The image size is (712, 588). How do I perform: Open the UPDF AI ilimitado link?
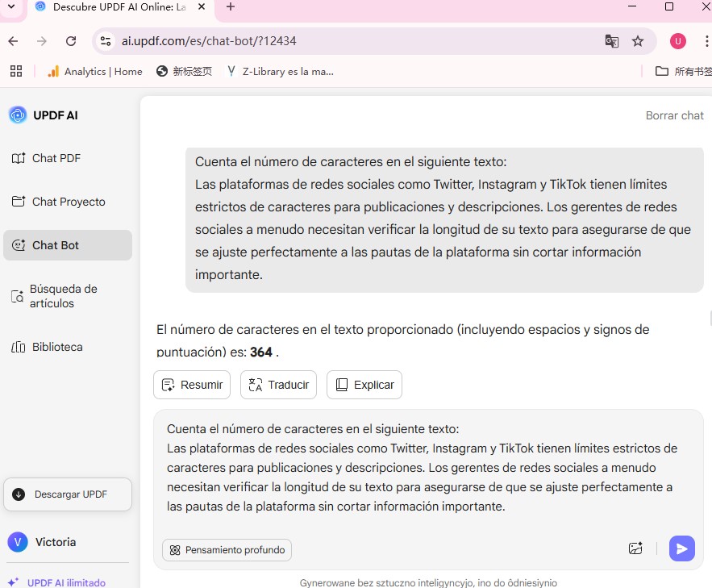66,582
